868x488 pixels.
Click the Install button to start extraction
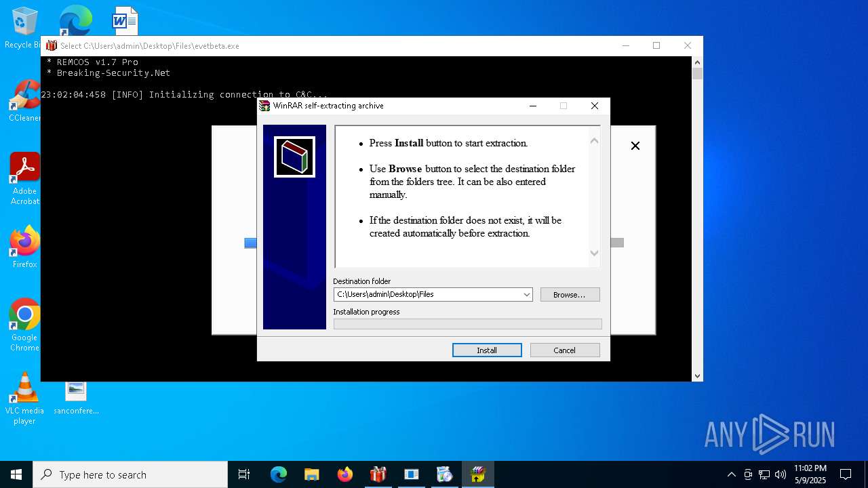(487, 350)
